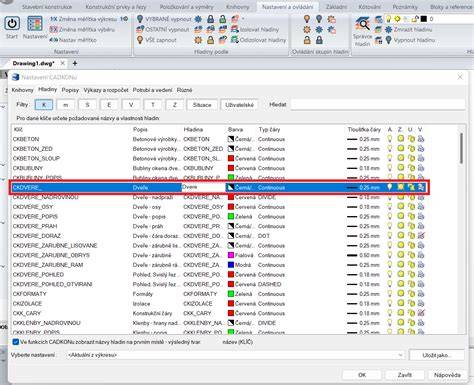Click Změna měřítka výkresu tool
The width and height of the screenshot is (474, 385).
83,19
